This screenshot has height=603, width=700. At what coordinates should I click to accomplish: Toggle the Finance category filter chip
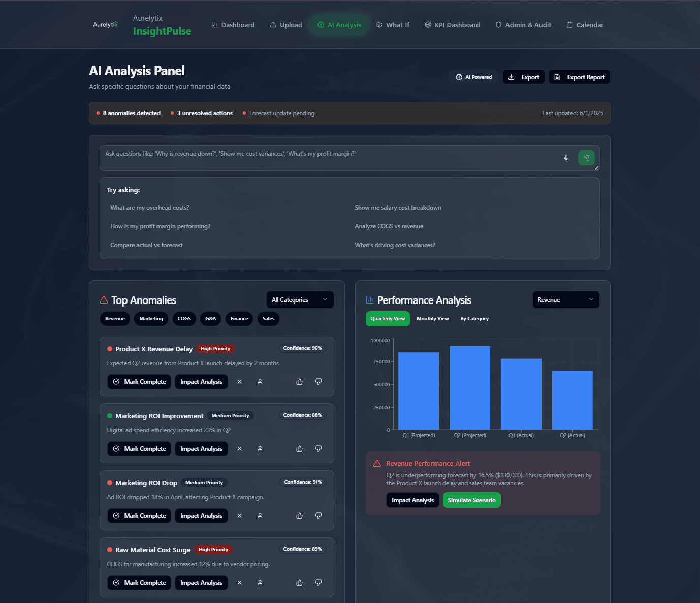[239, 318]
